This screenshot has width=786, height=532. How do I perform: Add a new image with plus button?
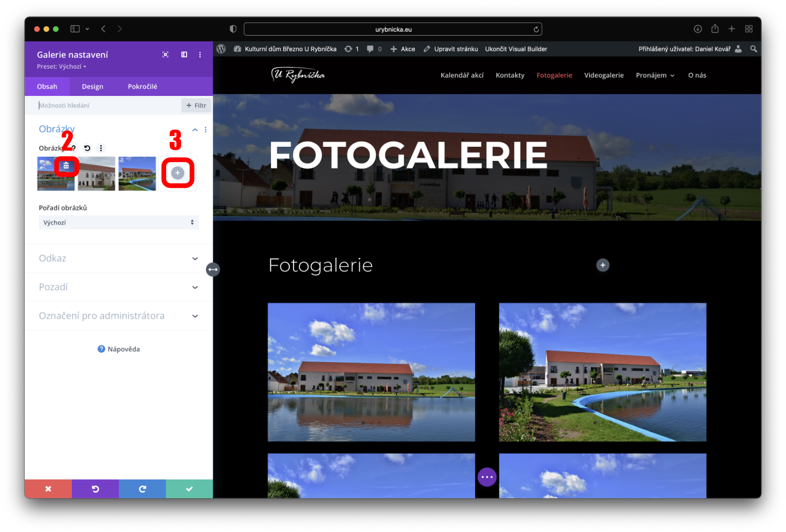pos(178,173)
